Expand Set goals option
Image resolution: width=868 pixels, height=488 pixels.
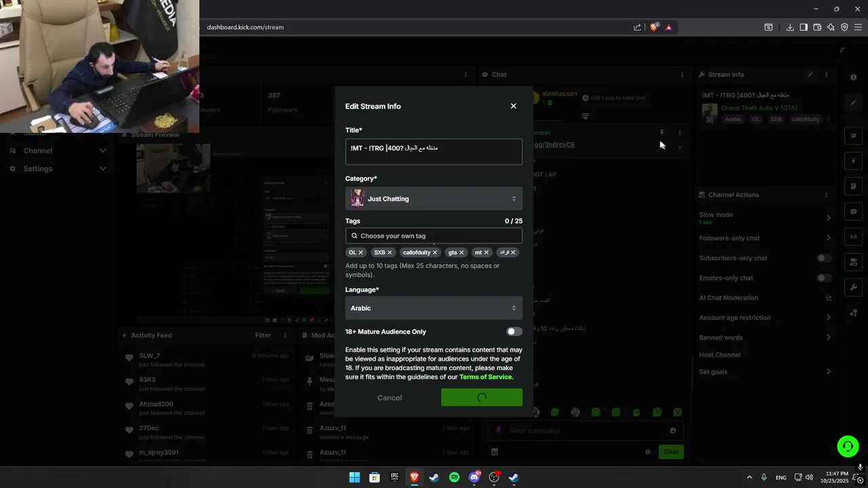pos(828,371)
